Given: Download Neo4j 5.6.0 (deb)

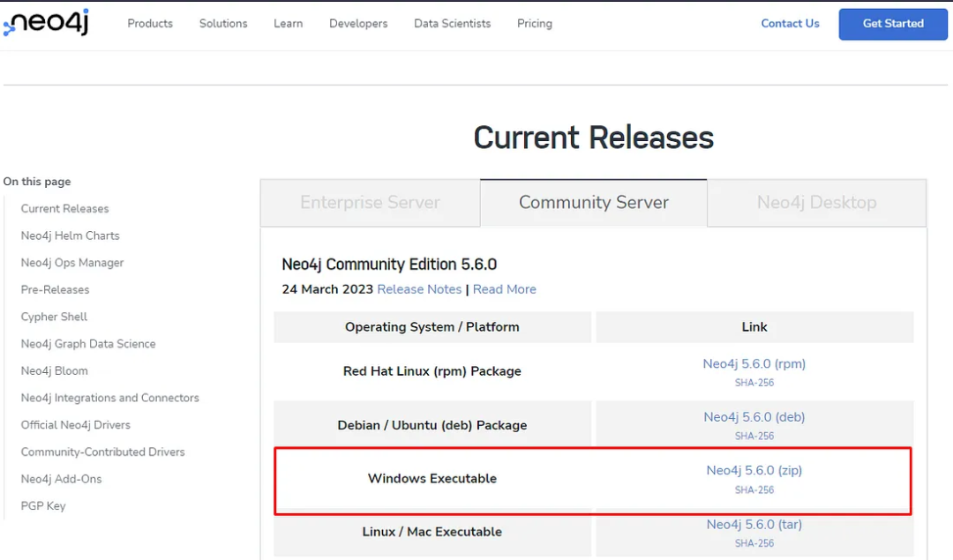Looking at the screenshot, I should [x=754, y=417].
